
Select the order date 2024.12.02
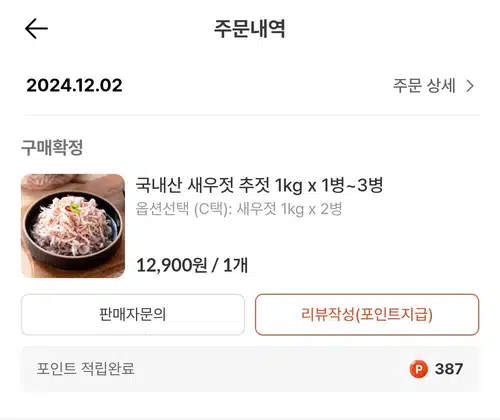click(74, 85)
